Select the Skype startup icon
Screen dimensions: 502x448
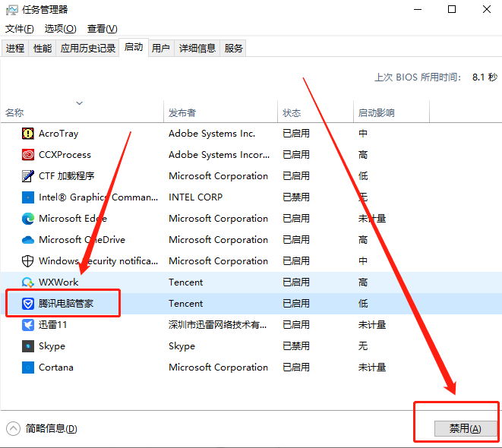(28, 345)
